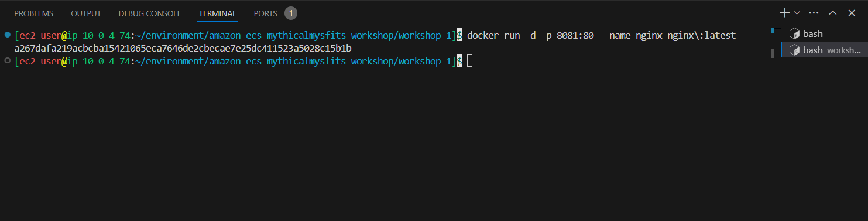
Task: Click the terminal cursor input box
Action: click(x=470, y=60)
